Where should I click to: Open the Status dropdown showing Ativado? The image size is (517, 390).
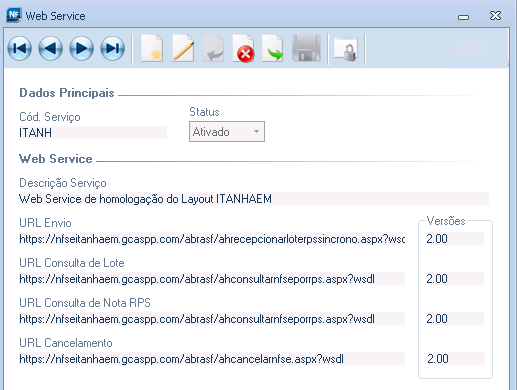(227, 132)
